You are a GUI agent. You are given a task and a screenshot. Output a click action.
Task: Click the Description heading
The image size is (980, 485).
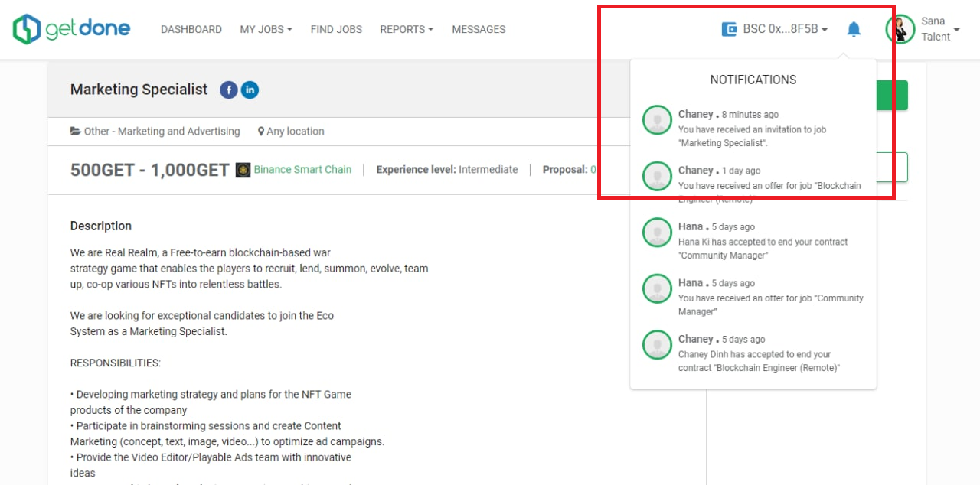coord(101,226)
